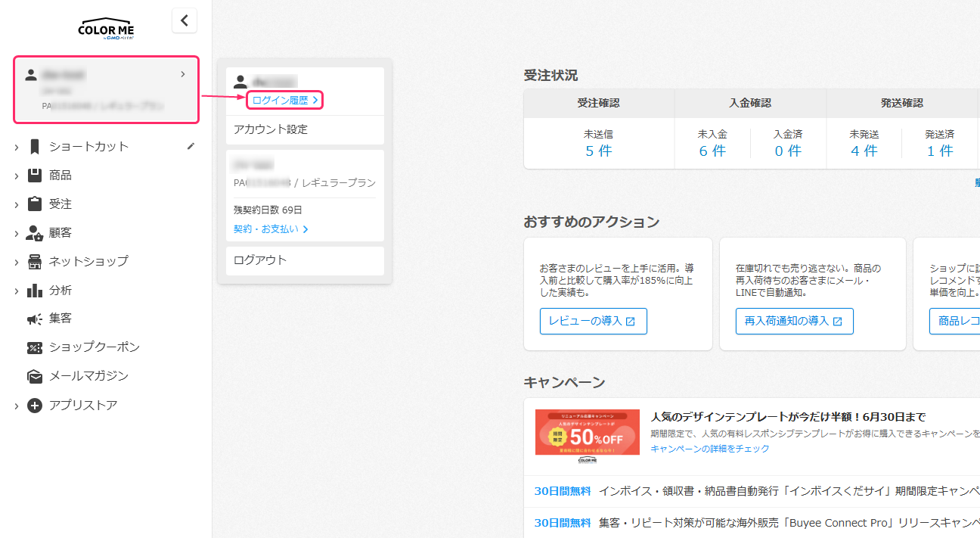Click the 50%OFF campaign banner image
980x538 pixels.
pos(587,432)
